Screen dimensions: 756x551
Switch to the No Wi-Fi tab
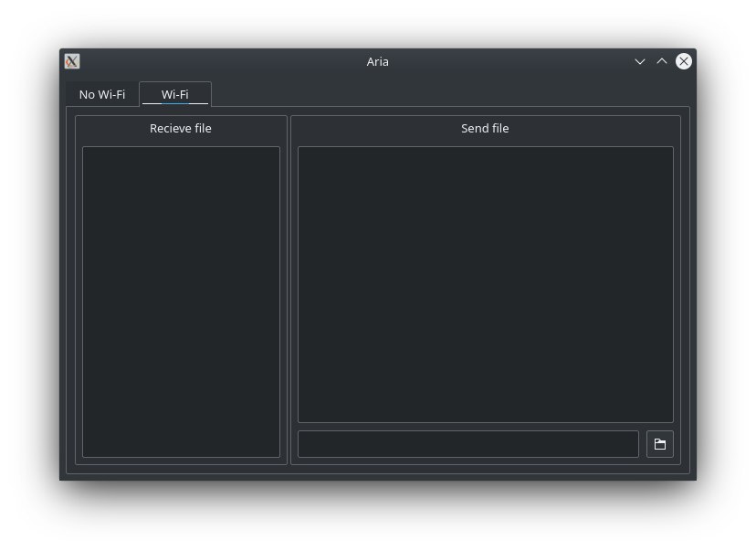tap(102, 94)
